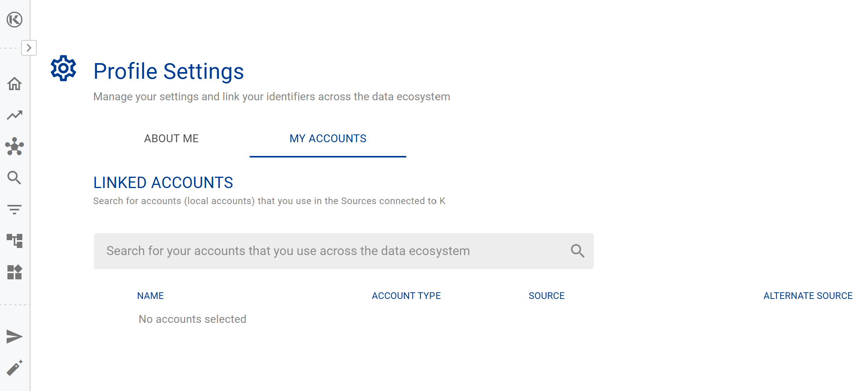Image resolution: width=868 pixels, height=391 pixels.
Task: Click the magnifier inside the accounts search box
Action: tap(578, 251)
